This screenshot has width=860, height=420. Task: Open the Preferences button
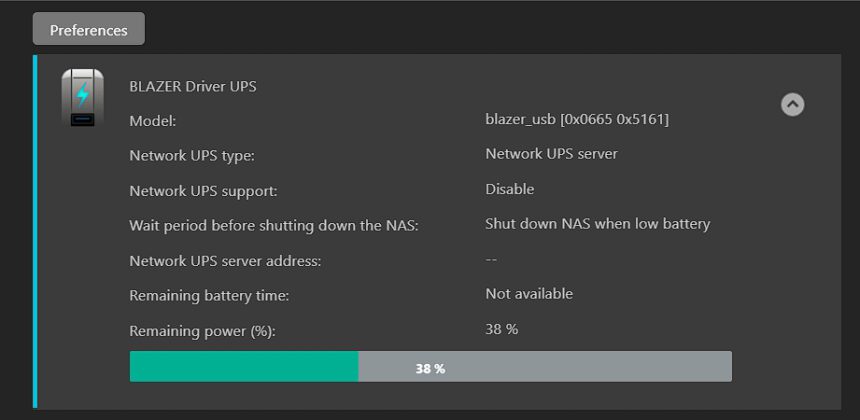tap(89, 29)
